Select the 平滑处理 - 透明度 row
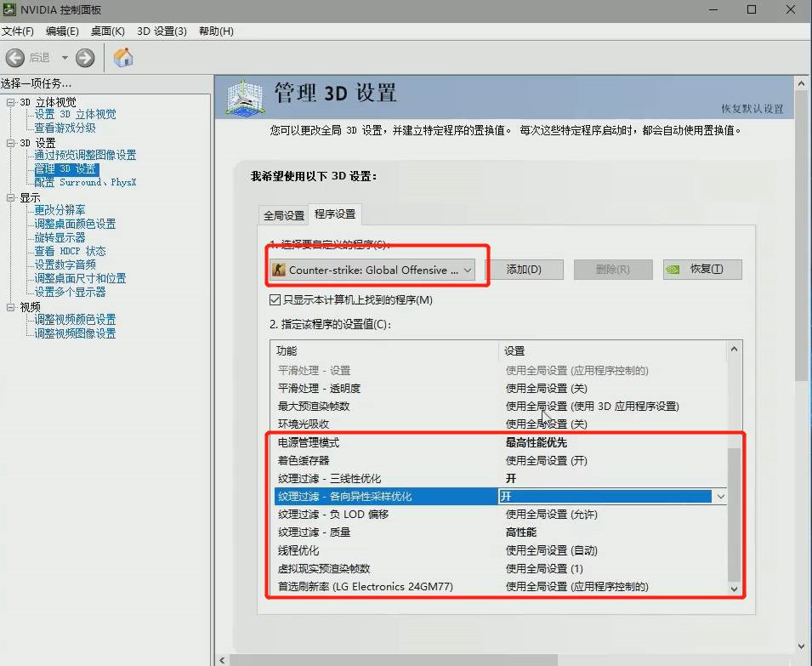The image size is (812, 666). 499,389
